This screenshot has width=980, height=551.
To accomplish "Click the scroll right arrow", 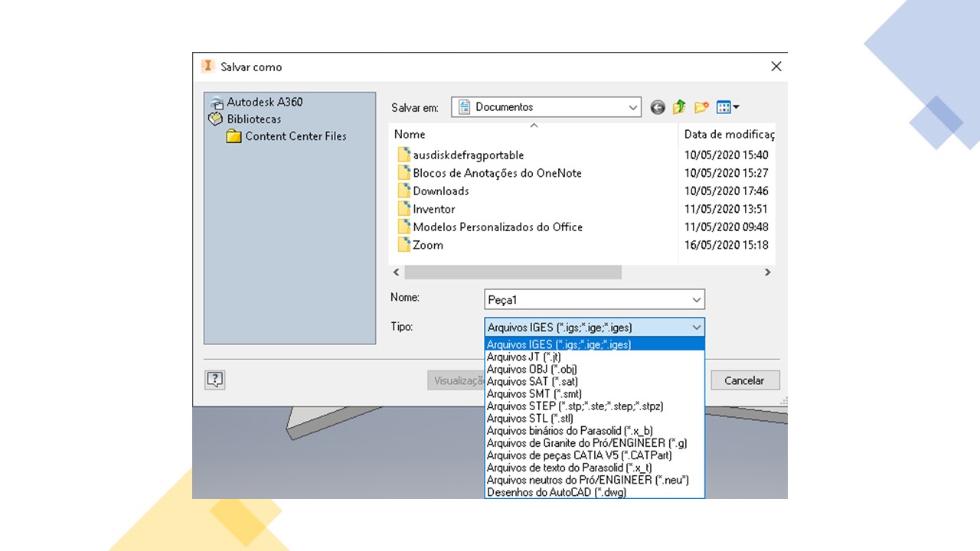I will 768,272.
